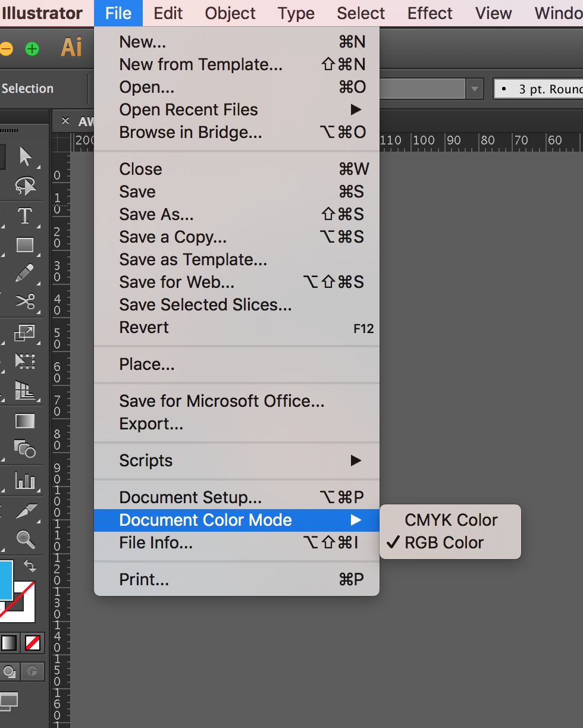Click the Ai application logo

click(71, 48)
